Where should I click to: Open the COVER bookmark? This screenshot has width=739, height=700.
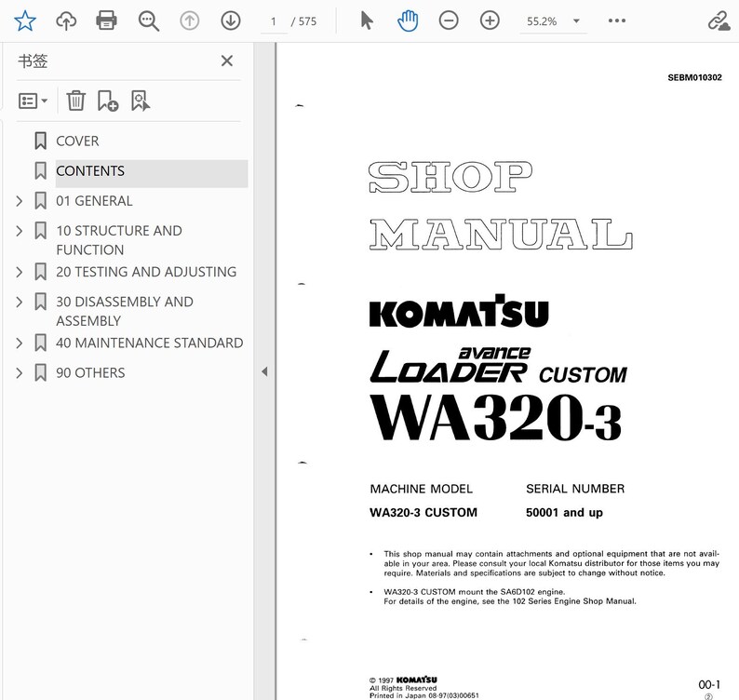tap(77, 141)
